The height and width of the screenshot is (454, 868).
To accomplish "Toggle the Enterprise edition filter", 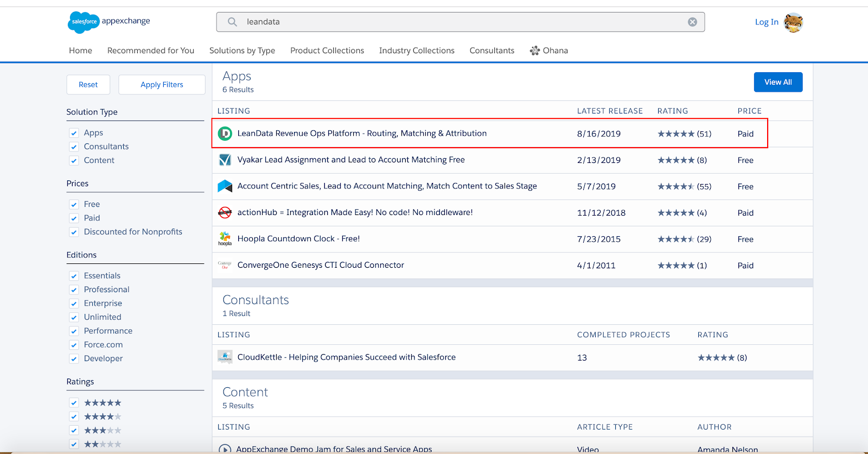I will [74, 304].
